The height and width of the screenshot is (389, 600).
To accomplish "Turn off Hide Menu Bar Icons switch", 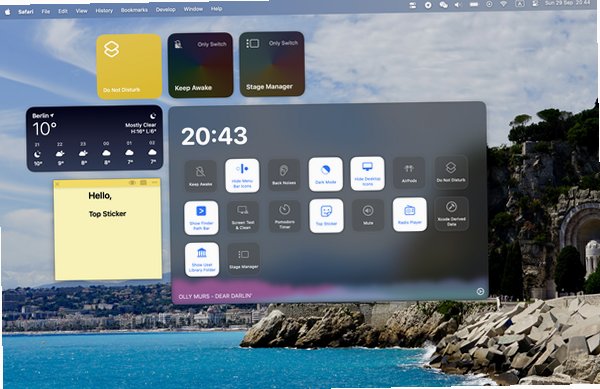I will click(x=242, y=175).
